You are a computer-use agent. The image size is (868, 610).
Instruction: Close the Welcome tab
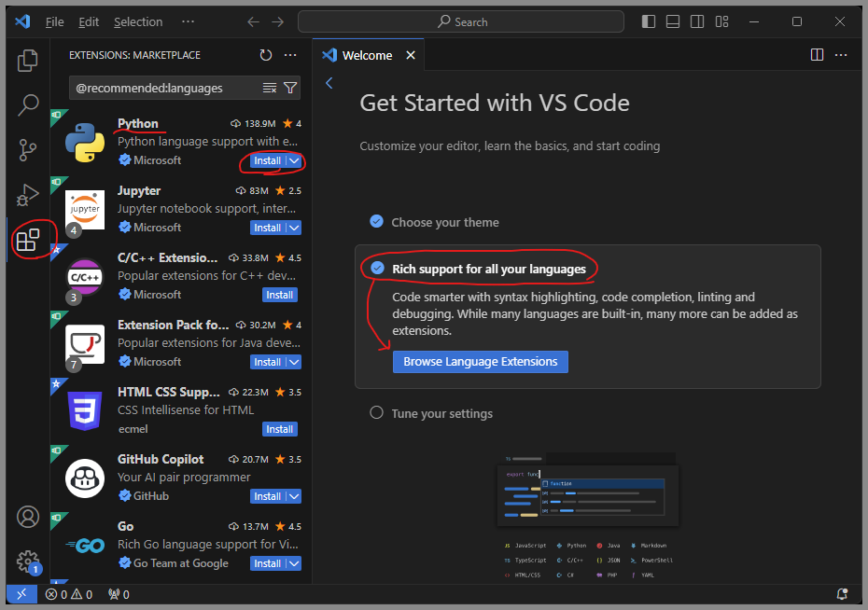coord(410,55)
